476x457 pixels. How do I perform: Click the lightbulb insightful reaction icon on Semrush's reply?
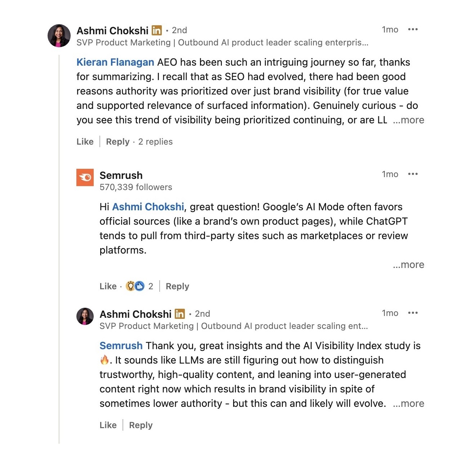[129, 286]
